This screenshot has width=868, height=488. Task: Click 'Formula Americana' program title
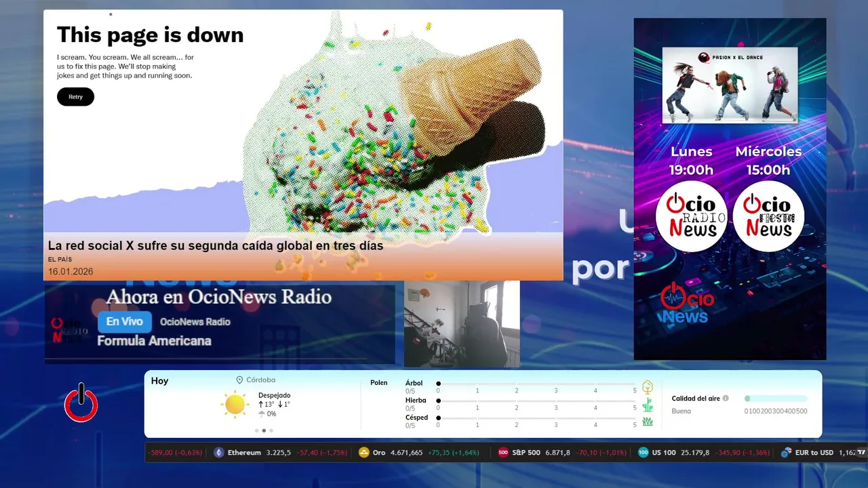click(x=154, y=341)
